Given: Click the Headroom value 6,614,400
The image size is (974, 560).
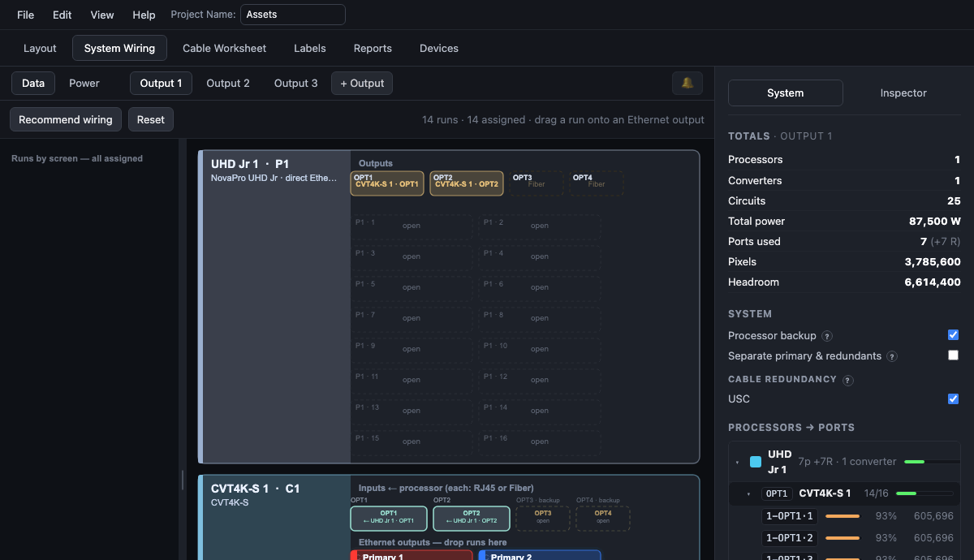Looking at the screenshot, I should click(x=933, y=282).
